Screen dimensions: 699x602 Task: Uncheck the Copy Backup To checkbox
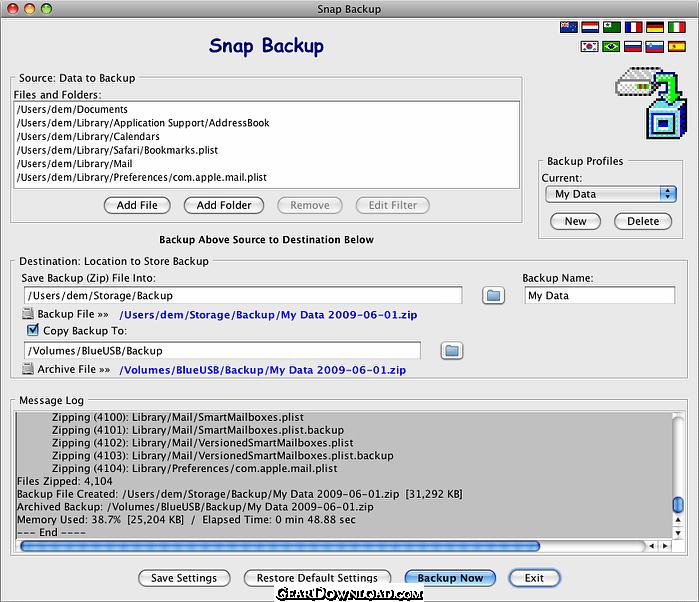point(33,330)
